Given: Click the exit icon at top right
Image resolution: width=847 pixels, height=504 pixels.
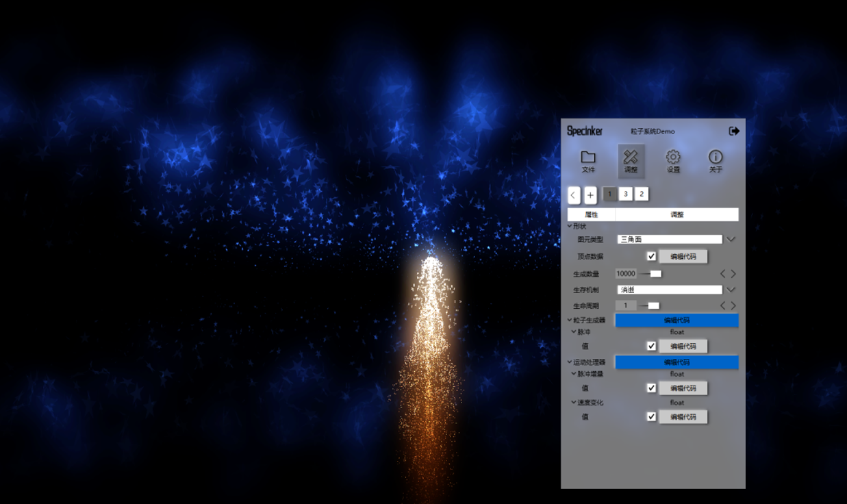Looking at the screenshot, I should tap(733, 130).
